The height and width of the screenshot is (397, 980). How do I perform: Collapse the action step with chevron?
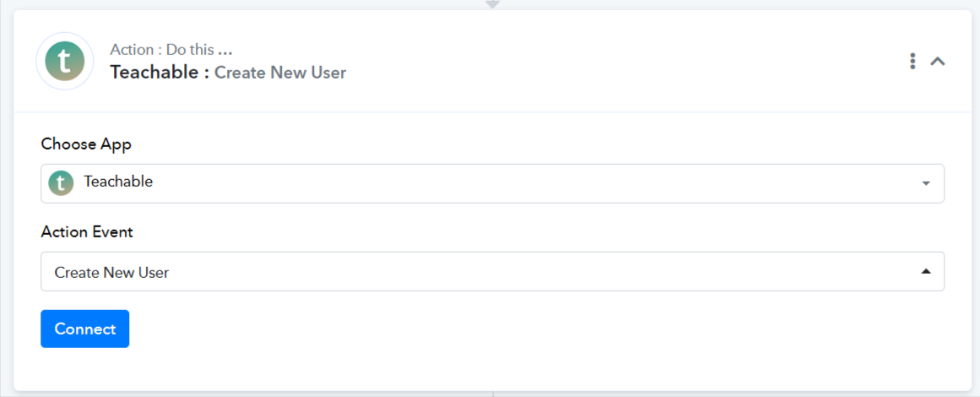click(x=938, y=62)
